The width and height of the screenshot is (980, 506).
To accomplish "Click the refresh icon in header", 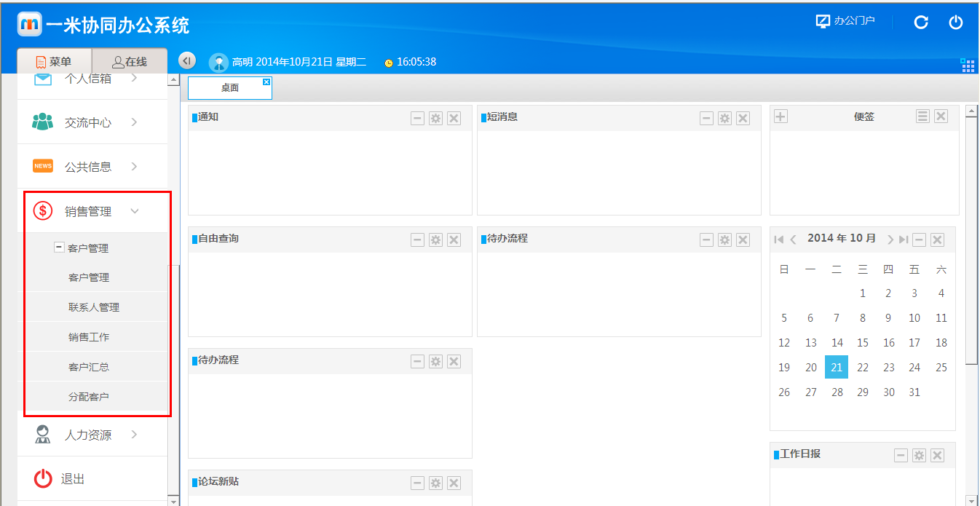I will 921,22.
